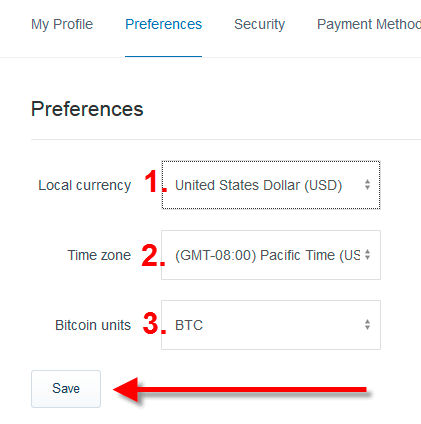Viewport: 421px width, 424px height.
Task: Click the red arrow pointing at Save
Action: click(x=240, y=389)
